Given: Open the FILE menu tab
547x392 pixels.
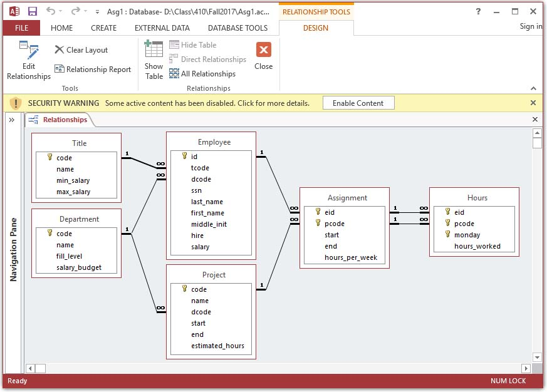Looking at the screenshot, I should 21,28.
